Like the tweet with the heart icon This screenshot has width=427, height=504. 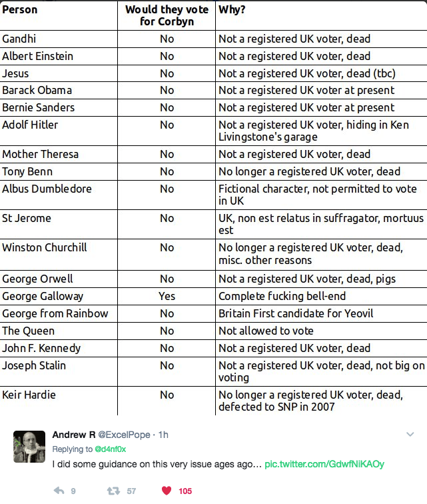pyautogui.click(x=167, y=491)
